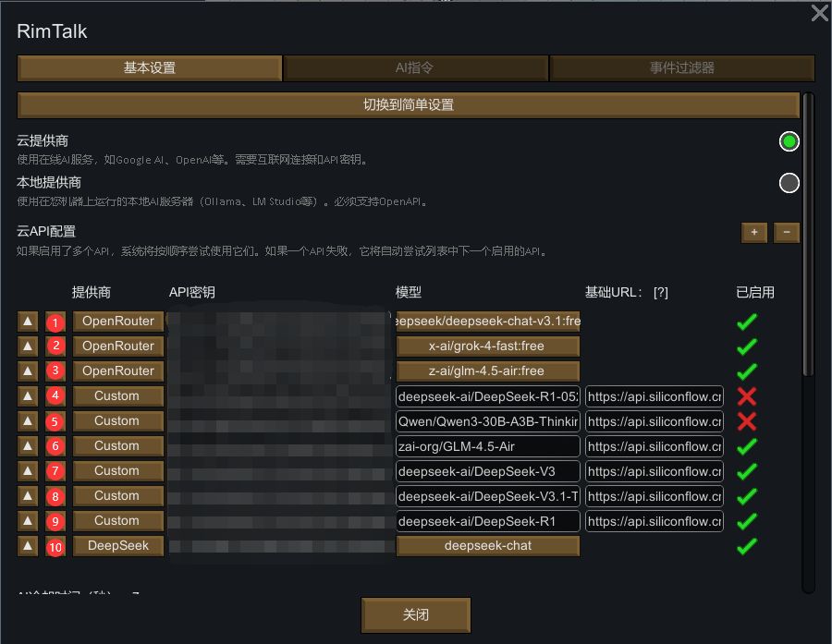Open Custom provider dropdown for row 7
The image size is (832, 644).
117,471
